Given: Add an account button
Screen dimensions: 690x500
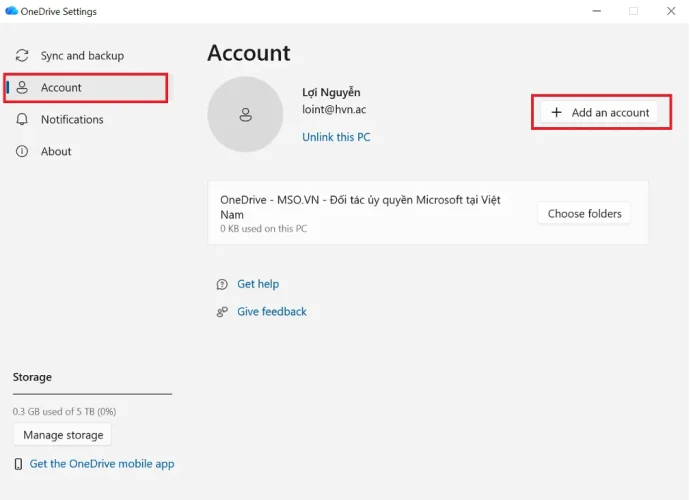Looking at the screenshot, I should pos(599,112).
